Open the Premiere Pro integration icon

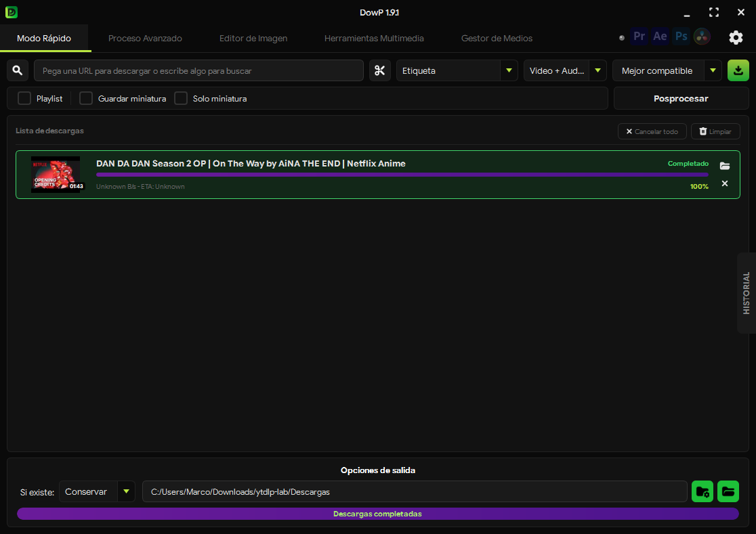(x=639, y=37)
